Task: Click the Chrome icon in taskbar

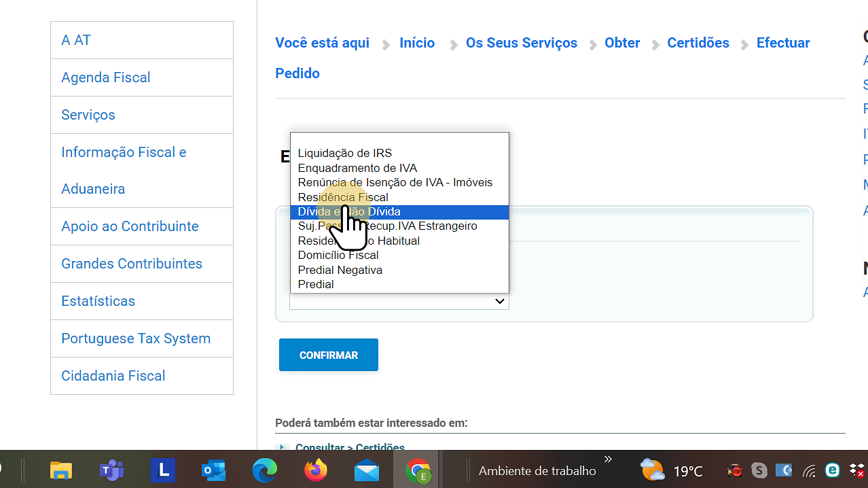Action: click(x=418, y=470)
